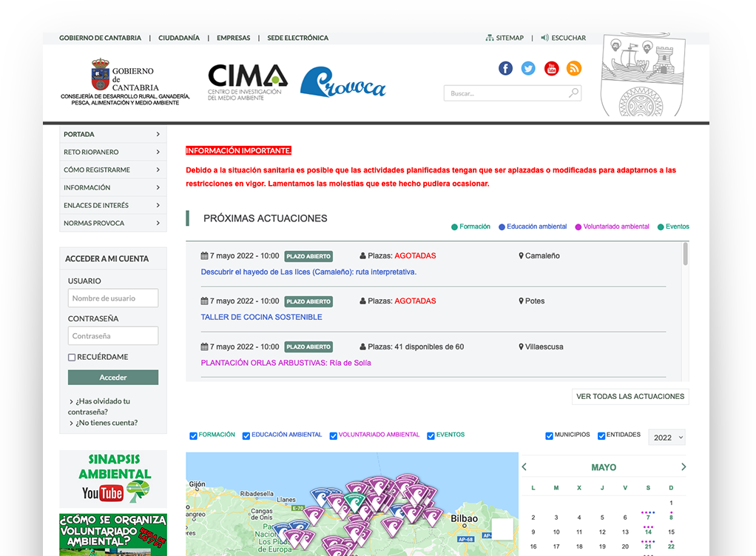Open the RSS feed icon
Screen dimensions: 756x556
point(574,68)
